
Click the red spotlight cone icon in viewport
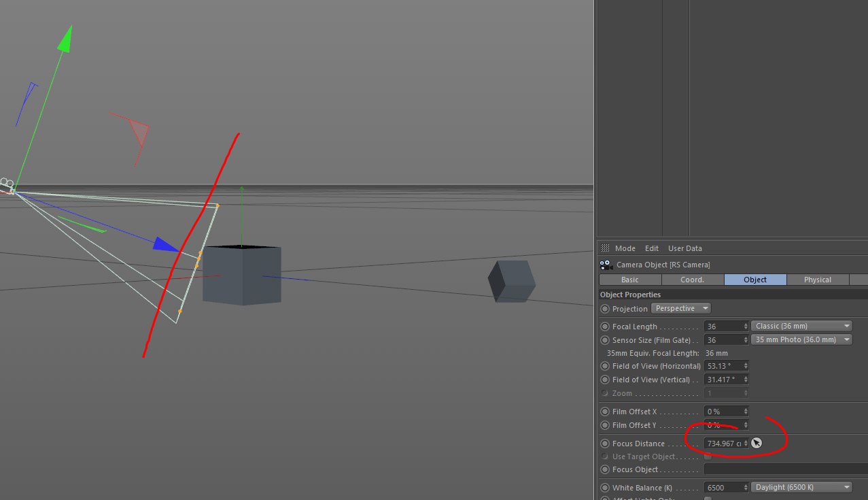coord(139,133)
